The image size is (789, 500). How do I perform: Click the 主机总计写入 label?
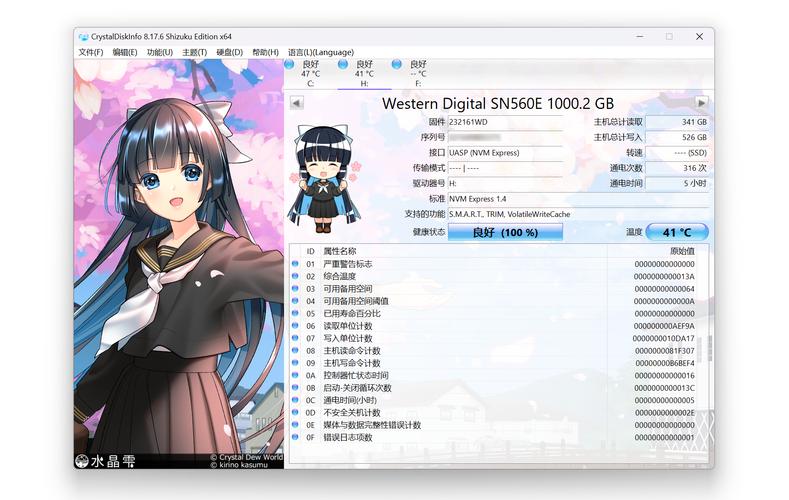[x=618, y=137]
